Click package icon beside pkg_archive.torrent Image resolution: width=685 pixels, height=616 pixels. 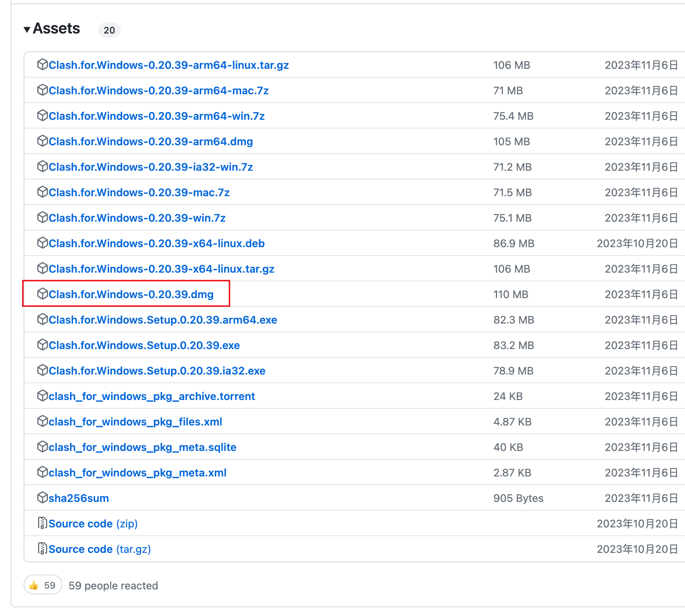click(x=42, y=396)
